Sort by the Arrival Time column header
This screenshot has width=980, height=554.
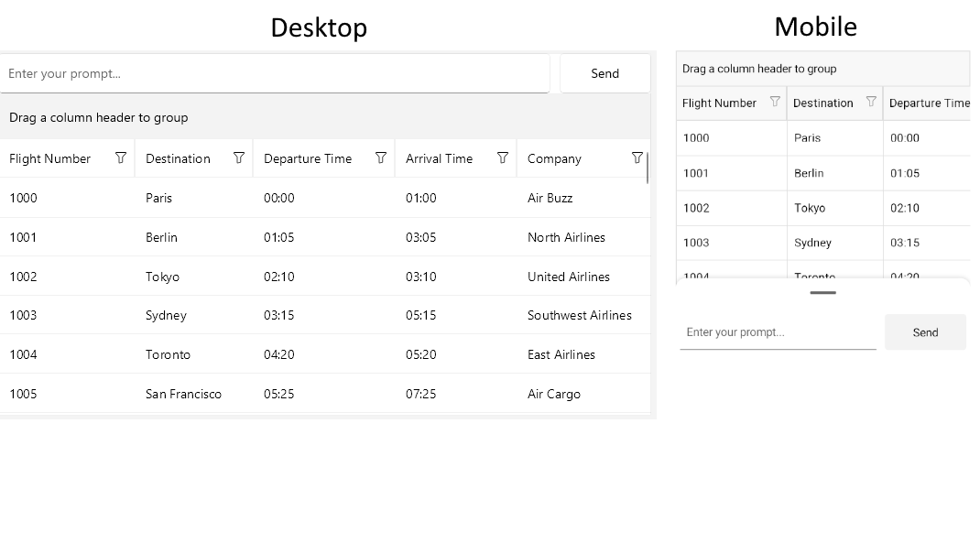point(439,158)
